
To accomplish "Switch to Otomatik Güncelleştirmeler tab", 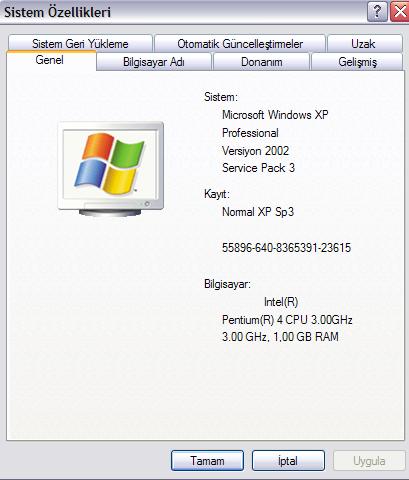I will (x=240, y=43).
